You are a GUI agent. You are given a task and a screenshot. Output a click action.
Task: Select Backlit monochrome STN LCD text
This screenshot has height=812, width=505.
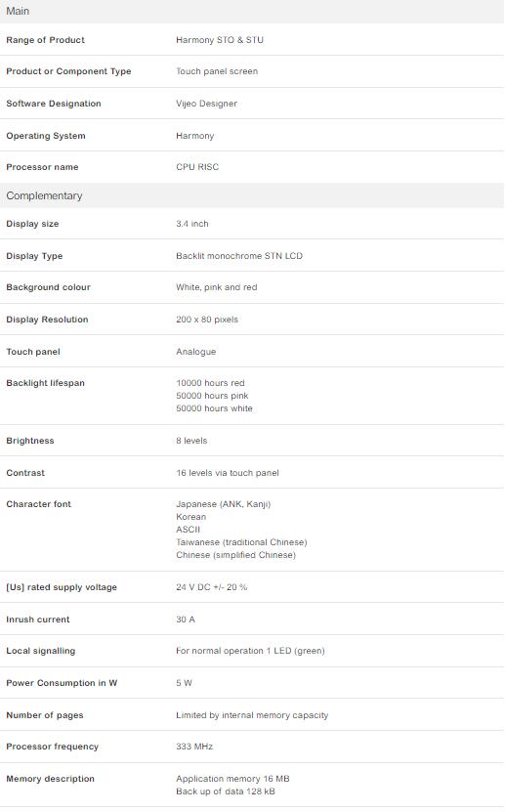239,256
